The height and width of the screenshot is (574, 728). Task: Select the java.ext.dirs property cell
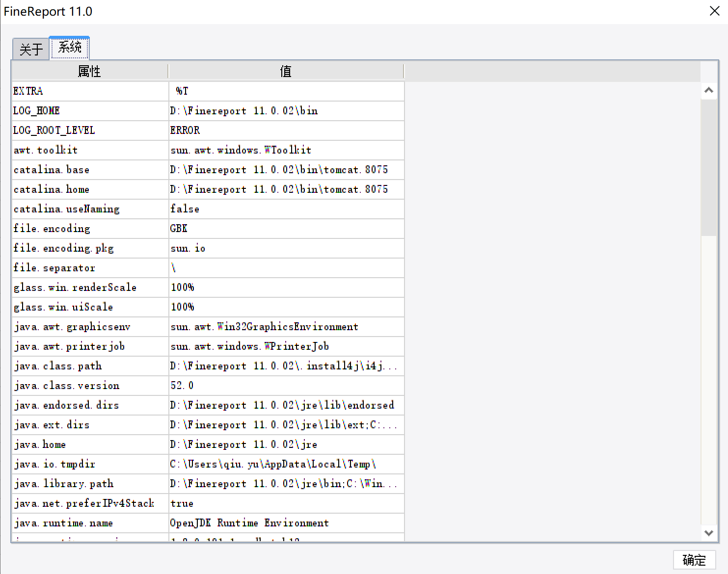tap(90, 425)
